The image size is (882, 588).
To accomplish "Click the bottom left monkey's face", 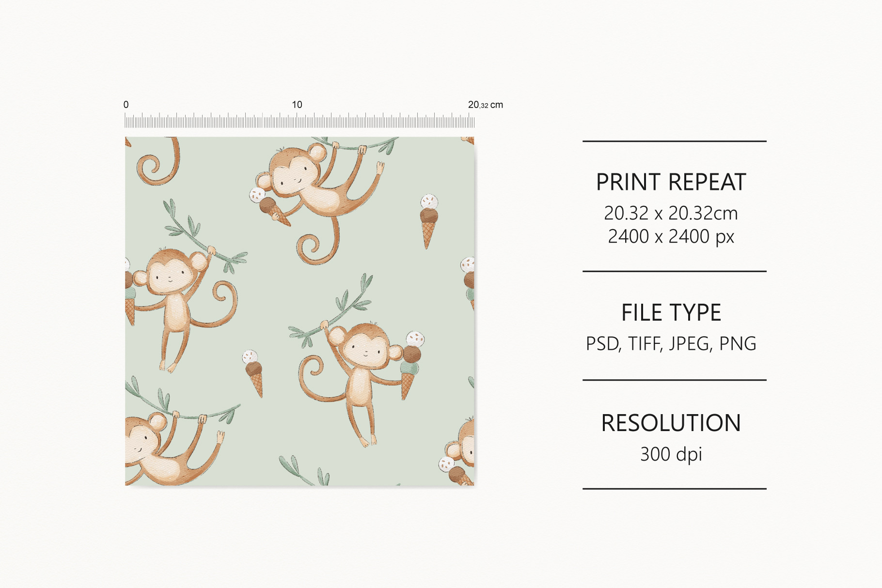I will click(x=142, y=442).
